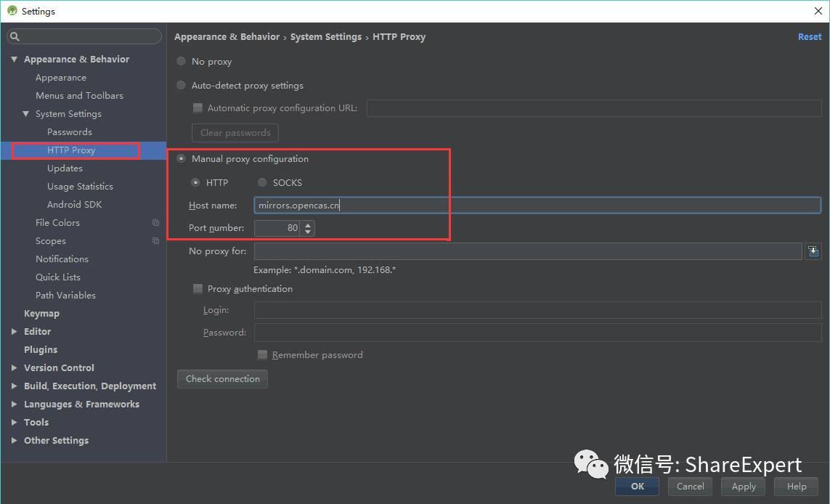Collapse the Appearance & Behavior tree node
Image resolution: width=830 pixels, height=504 pixels.
coord(15,60)
